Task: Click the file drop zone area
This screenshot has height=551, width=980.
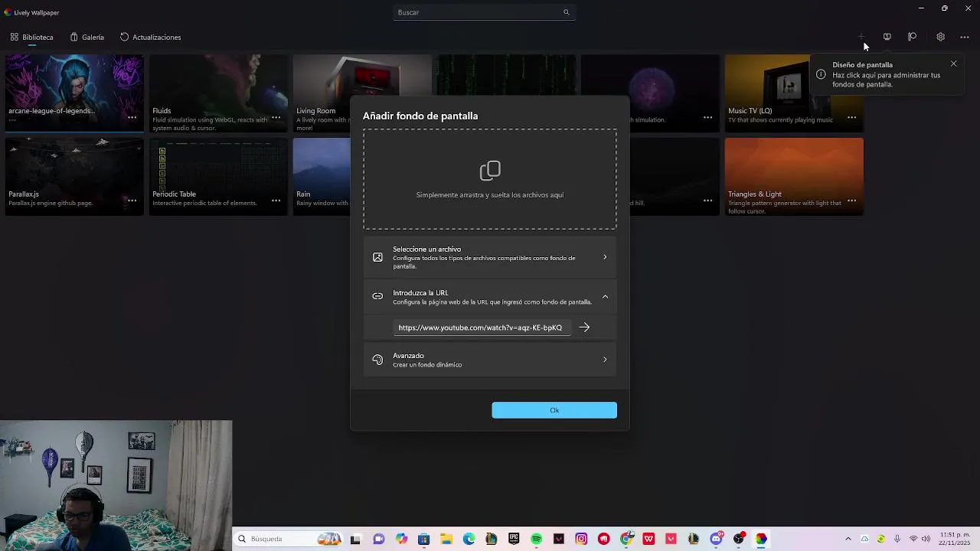Action: [490, 179]
